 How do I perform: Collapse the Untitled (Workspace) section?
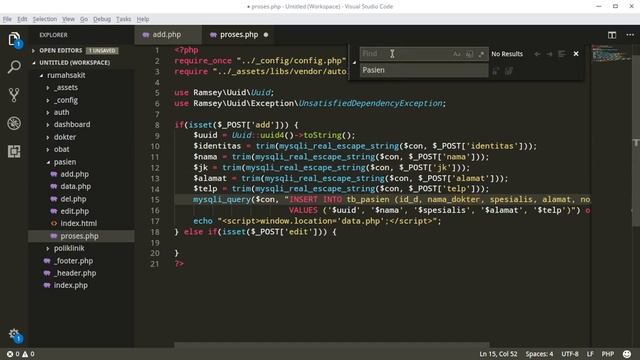tap(75, 63)
